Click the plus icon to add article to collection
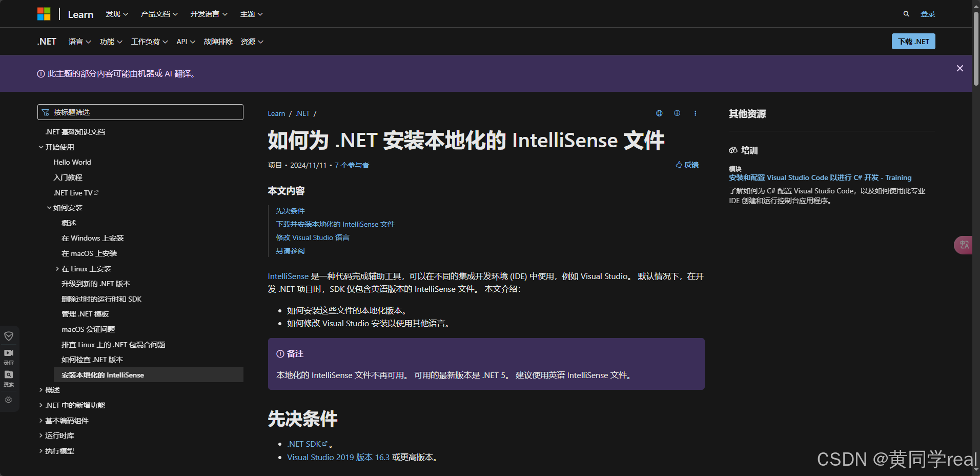The width and height of the screenshot is (980, 476). click(x=677, y=113)
